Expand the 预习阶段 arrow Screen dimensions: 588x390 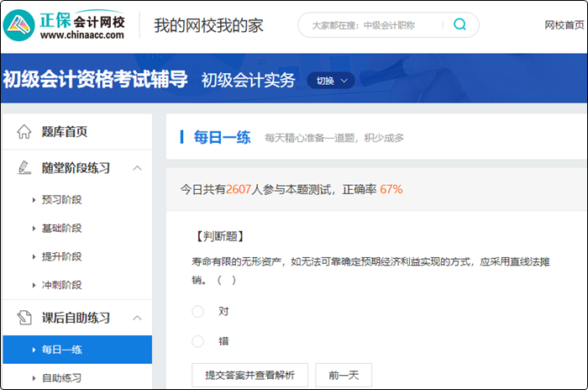pos(34,200)
